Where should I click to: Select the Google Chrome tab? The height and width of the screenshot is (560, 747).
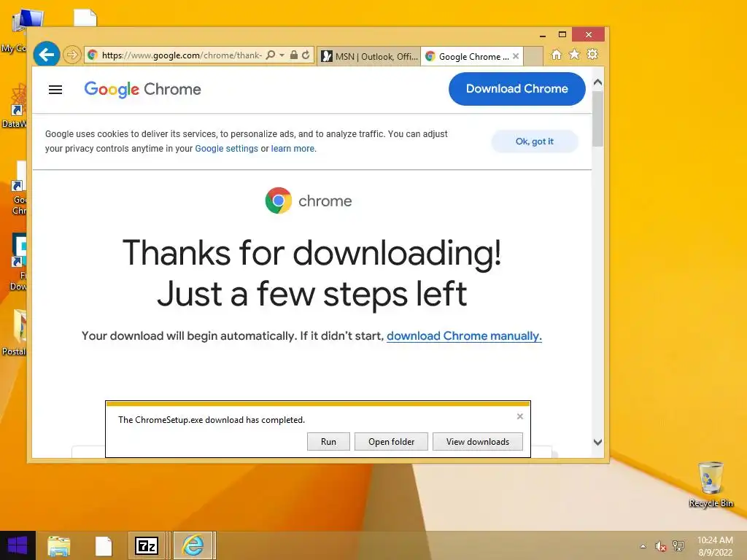(469, 56)
